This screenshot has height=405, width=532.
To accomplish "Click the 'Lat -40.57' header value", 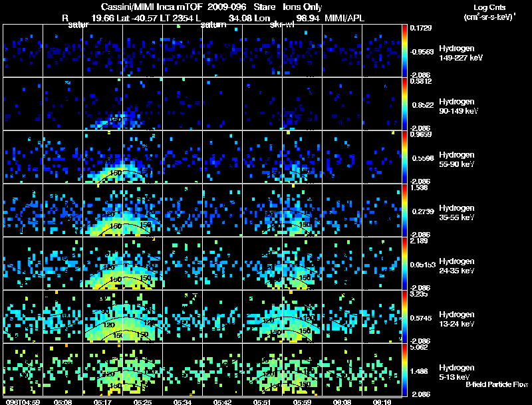I will click(x=138, y=19).
